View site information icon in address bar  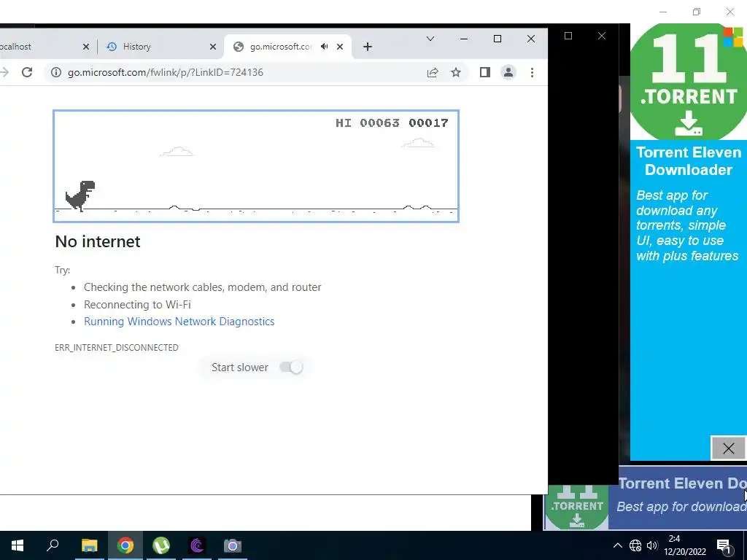(56, 72)
